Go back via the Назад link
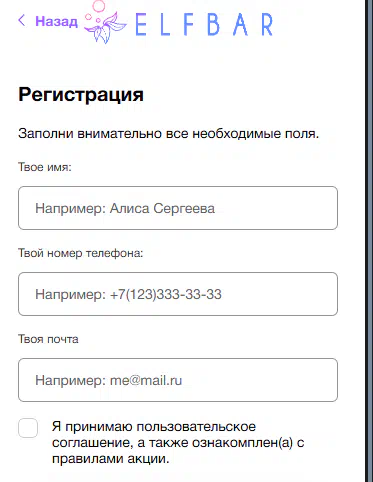The image size is (373, 482). [56, 21]
